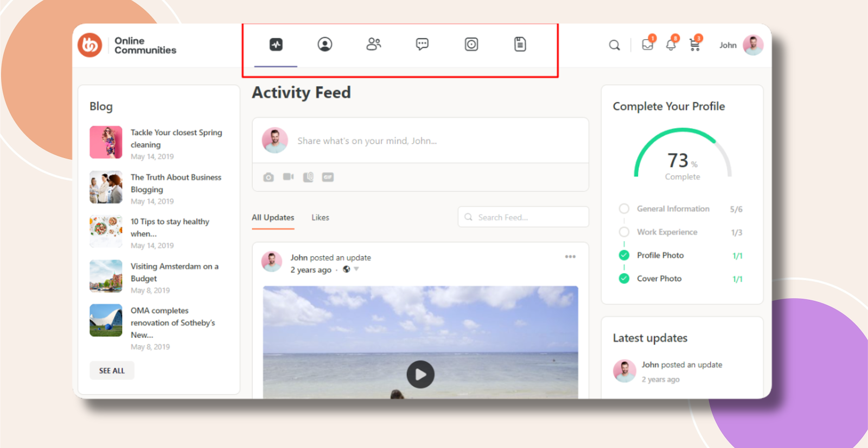Image resolution: width=868 pixels, height=448 pixels.
Task: Click John's avatar in Latest updates
Action: point(624,371)
